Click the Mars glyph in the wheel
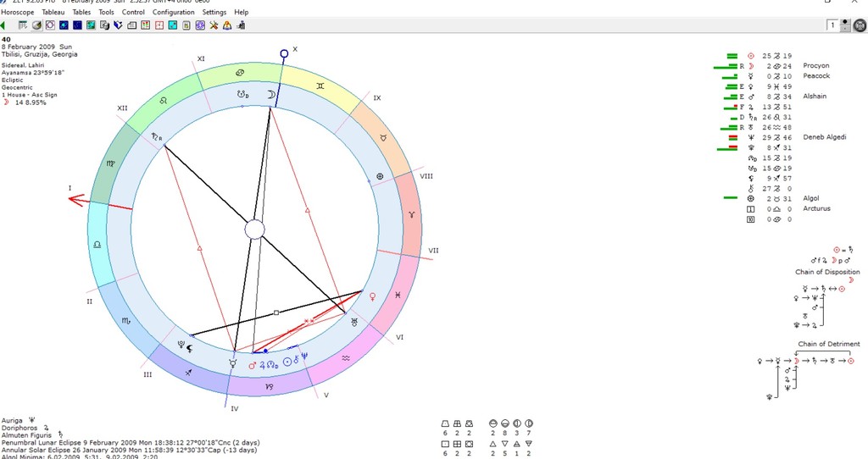868x459 pixels. (x=253, y=366)
